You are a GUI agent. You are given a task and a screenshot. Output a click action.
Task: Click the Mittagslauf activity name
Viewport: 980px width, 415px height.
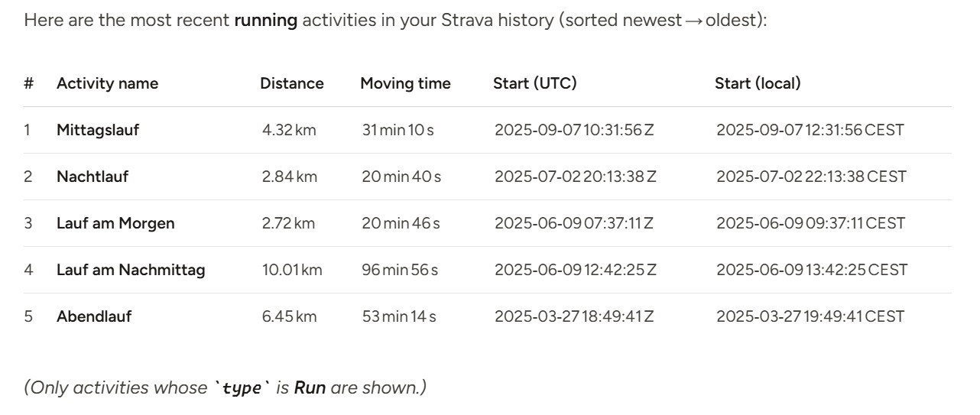(x=98, y=130)
